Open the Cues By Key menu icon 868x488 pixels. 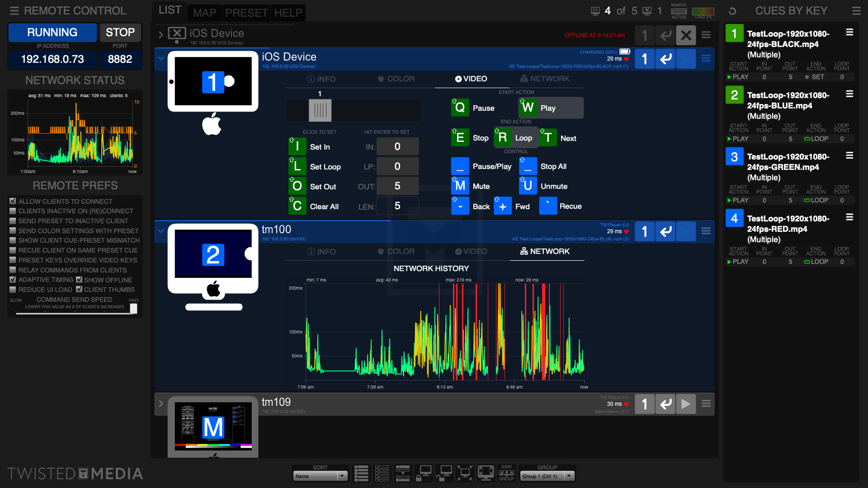coord(856,11)
